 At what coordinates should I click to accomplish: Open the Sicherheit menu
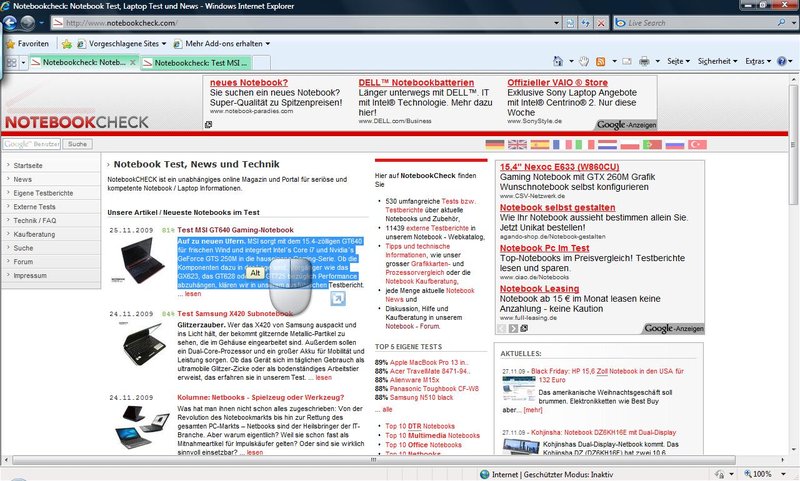(717, 61)
